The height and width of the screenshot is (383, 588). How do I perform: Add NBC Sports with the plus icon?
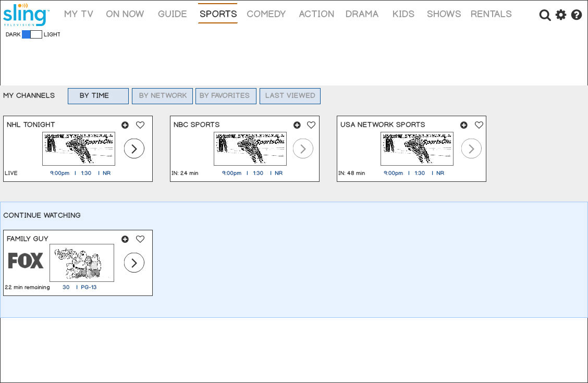pyautogui.click(x=297, y=125)
